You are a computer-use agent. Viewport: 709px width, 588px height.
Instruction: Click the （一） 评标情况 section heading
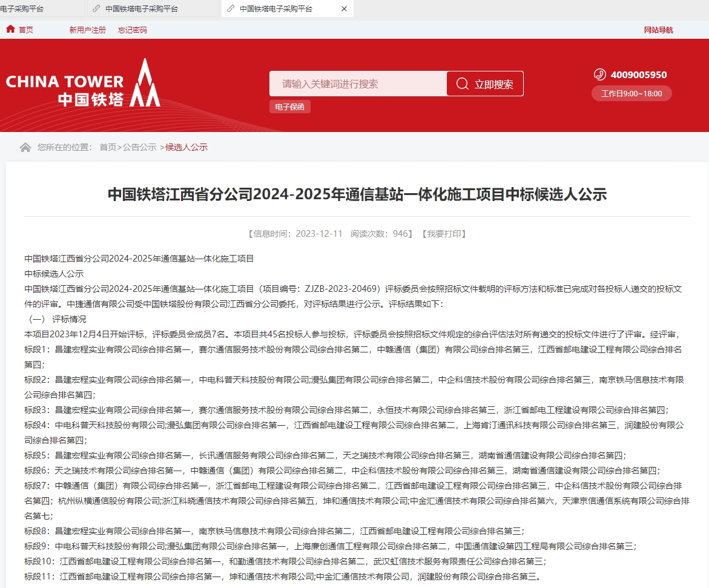coord(55,319)
